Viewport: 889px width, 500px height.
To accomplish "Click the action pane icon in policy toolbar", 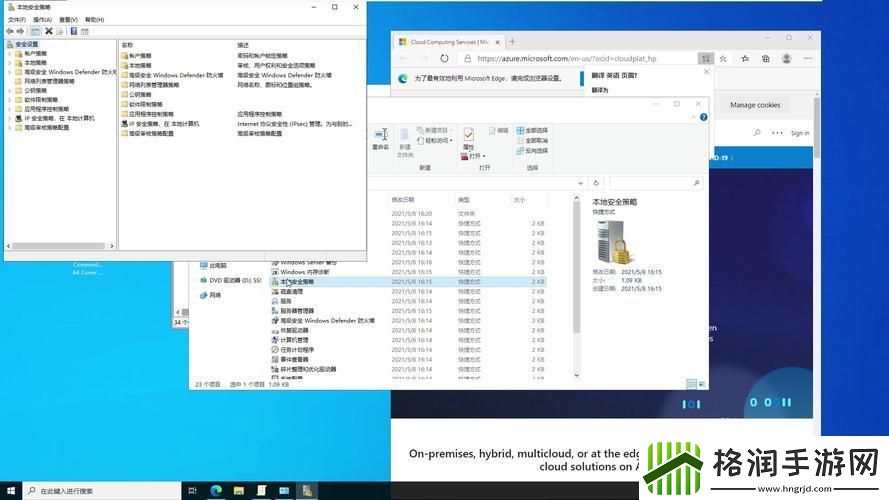I will pyautogui.click(x=84, y=31).
